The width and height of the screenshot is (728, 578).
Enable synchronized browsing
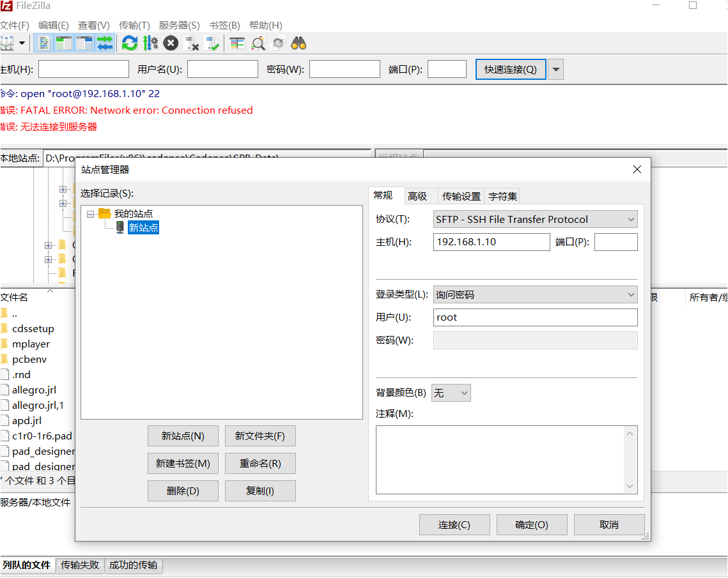pos(277,43)
